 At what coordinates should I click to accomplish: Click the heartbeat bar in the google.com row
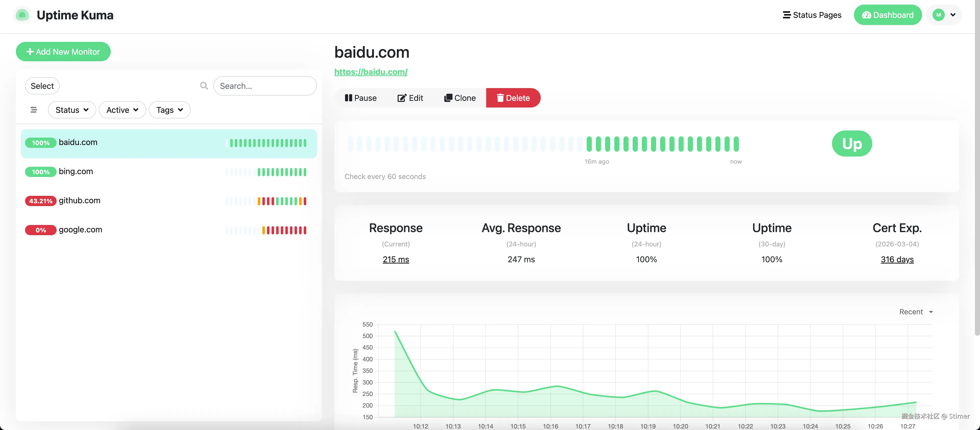pos(266,230)
